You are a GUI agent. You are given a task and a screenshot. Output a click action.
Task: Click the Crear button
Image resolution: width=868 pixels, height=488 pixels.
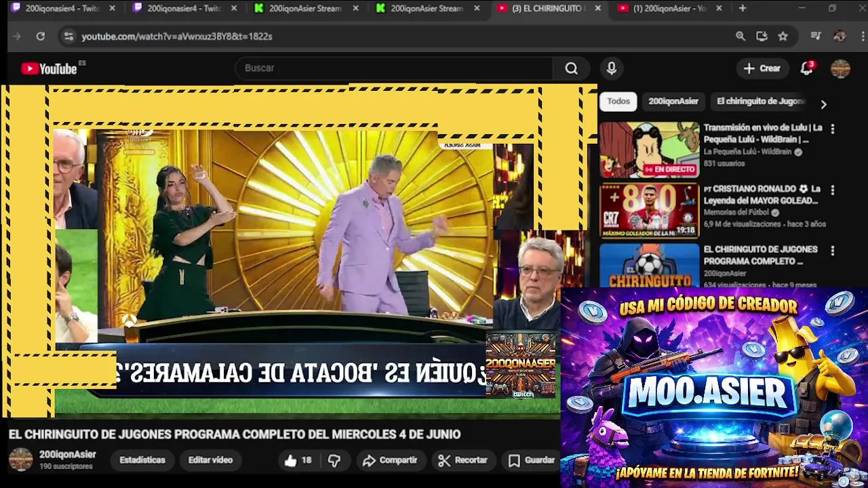tap(762, 68)
